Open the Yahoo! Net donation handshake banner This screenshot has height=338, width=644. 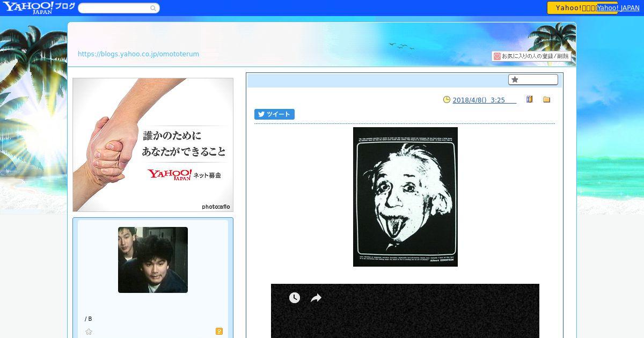click(153, 145)
